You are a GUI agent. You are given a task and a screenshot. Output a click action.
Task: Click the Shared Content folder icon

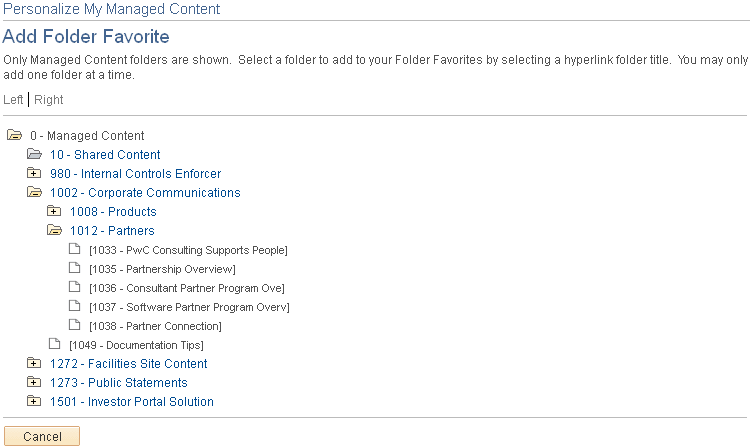coord(34,154)
